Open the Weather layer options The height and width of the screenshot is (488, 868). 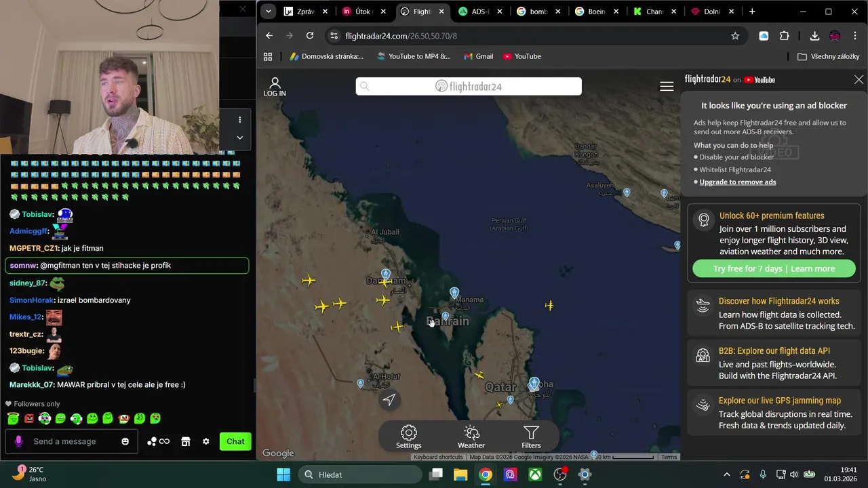(471, 436)
